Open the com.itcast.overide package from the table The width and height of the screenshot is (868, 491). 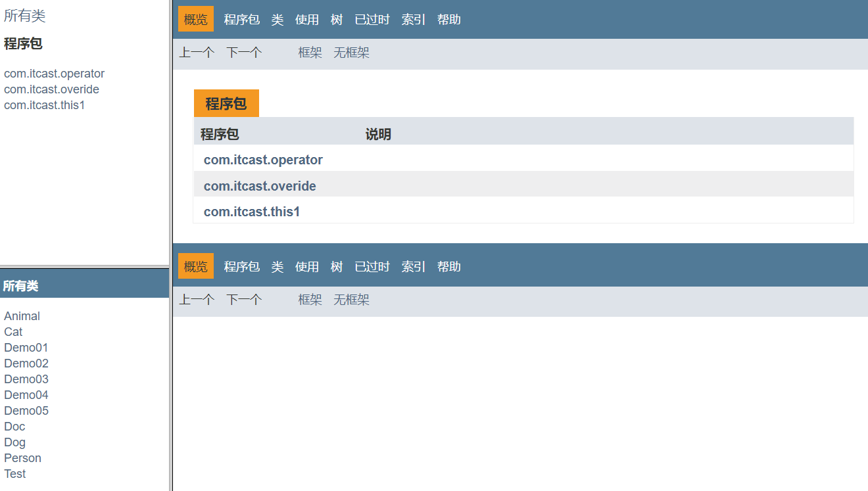click(260, 185)
